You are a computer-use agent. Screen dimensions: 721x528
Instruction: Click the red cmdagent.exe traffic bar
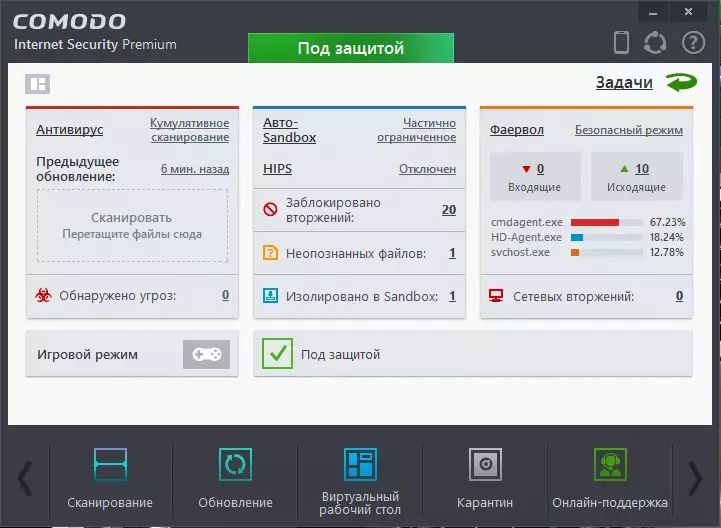coord(595,223)
